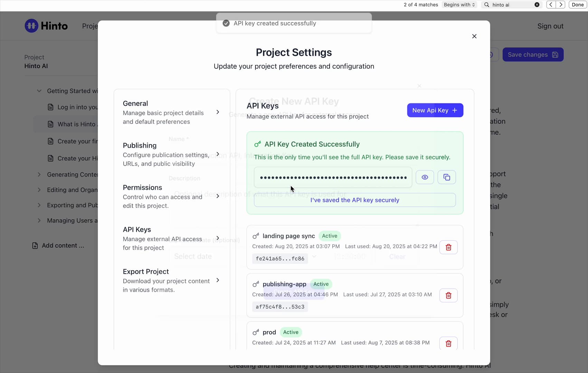Copy the new API key to clipboard
This screenshot has width=588, height=373.
point(447,177)
